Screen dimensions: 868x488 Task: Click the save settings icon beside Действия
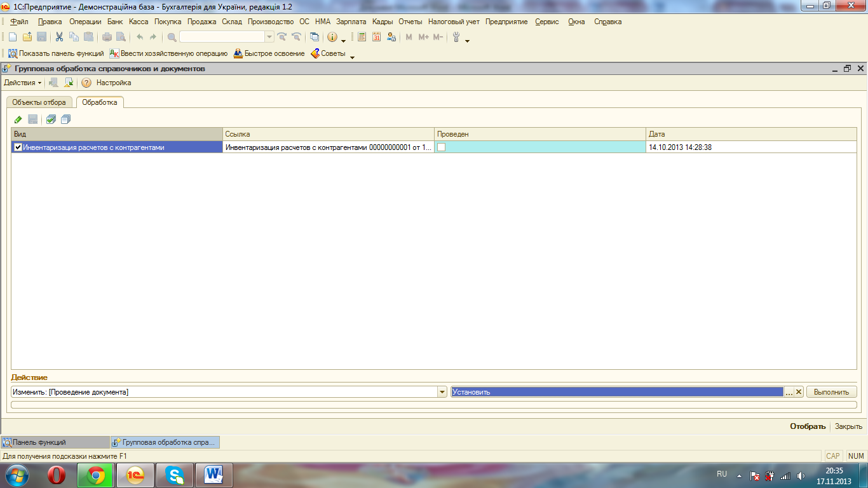click(x=54, y=83)
